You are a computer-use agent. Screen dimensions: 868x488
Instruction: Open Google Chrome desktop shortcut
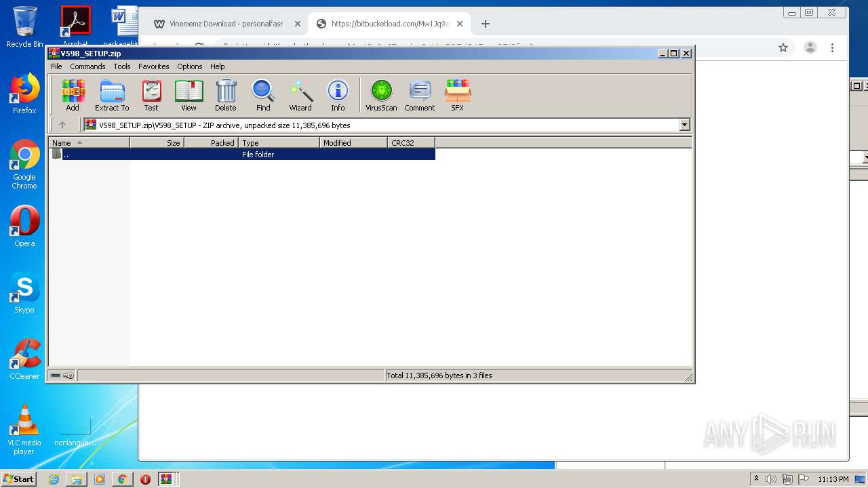(24, 164)
